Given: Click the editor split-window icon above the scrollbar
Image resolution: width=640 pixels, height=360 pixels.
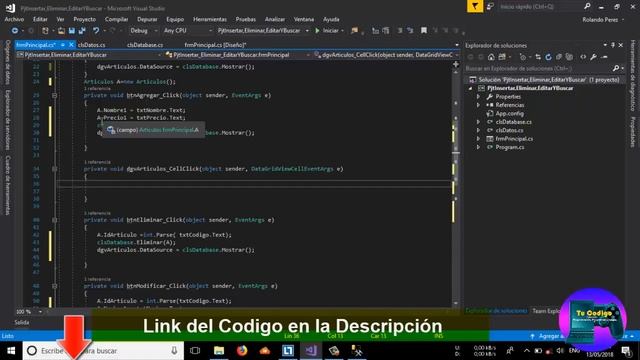Looking at the screenshot, I should coord(456,64).
